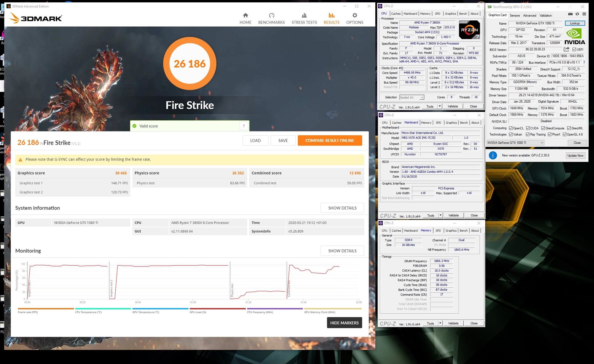Open the Benchmarks gauge icon
Viewport: 594px width, 364px height.
[x=271, y=15]
